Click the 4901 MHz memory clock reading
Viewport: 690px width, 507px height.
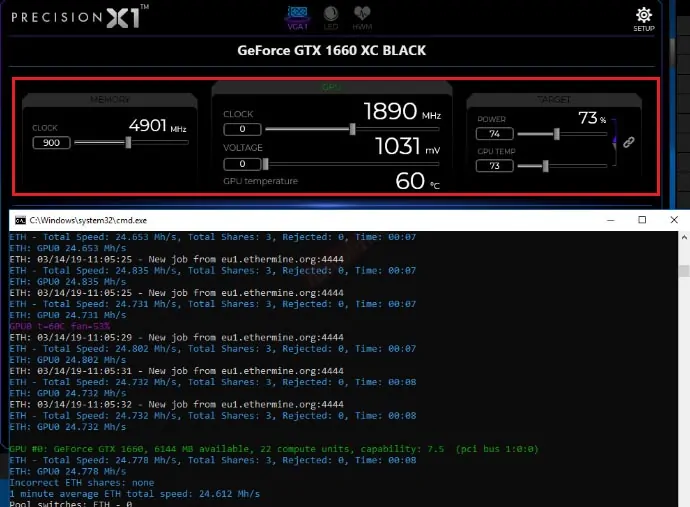[x=158, y=126]
